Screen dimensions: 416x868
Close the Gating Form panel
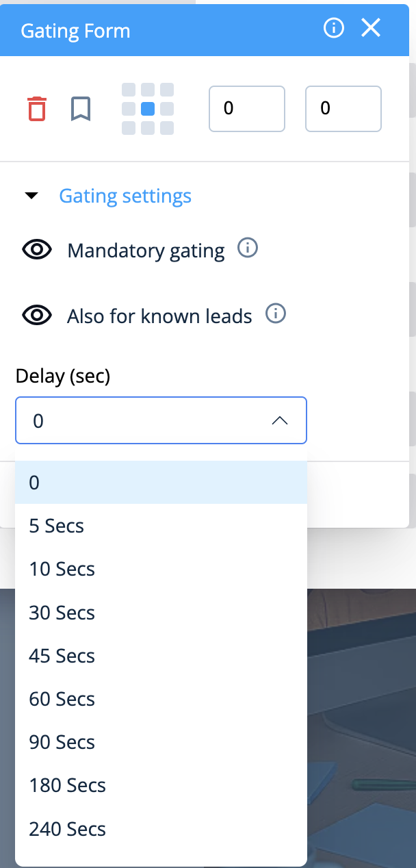[371, 28]
